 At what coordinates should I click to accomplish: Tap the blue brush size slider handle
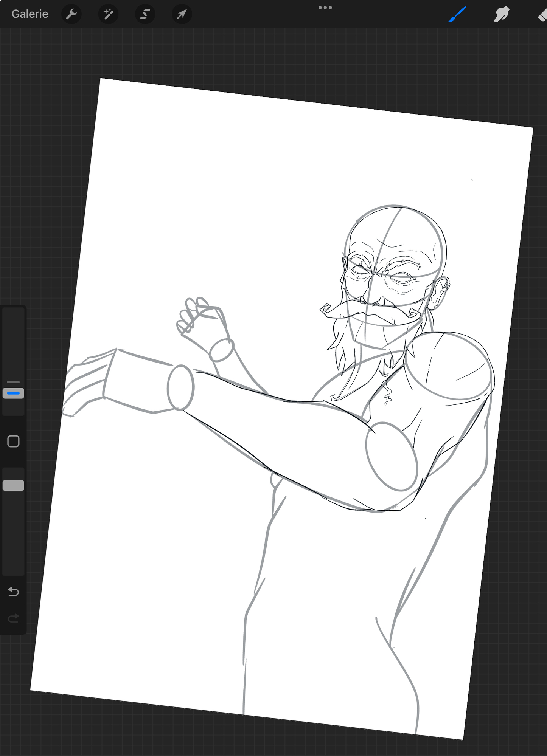pyautogui.click(x=13, y=393)
